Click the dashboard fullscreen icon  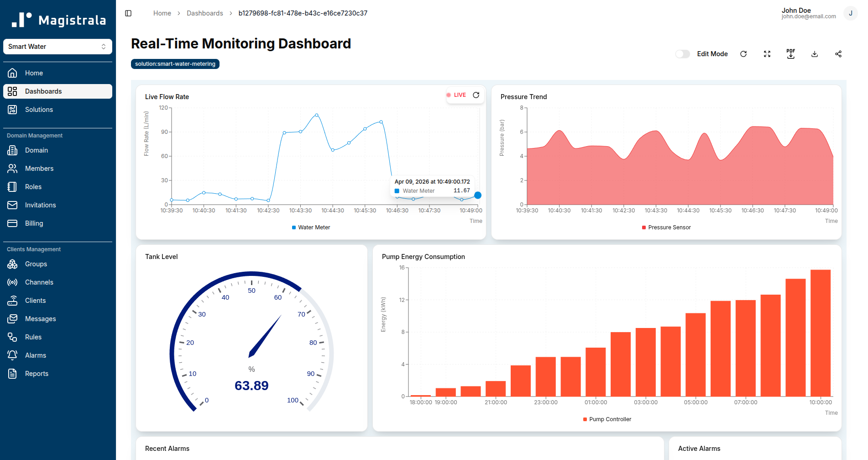point(767,53)
